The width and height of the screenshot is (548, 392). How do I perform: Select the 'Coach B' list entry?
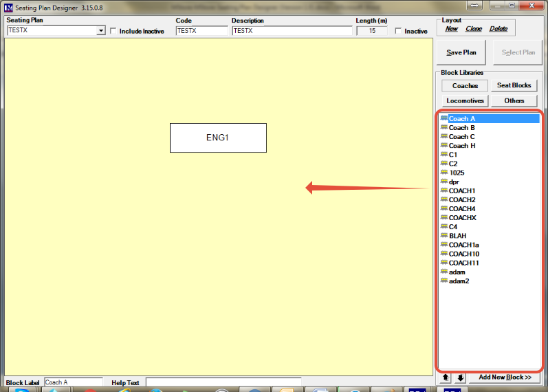(461, 128)
